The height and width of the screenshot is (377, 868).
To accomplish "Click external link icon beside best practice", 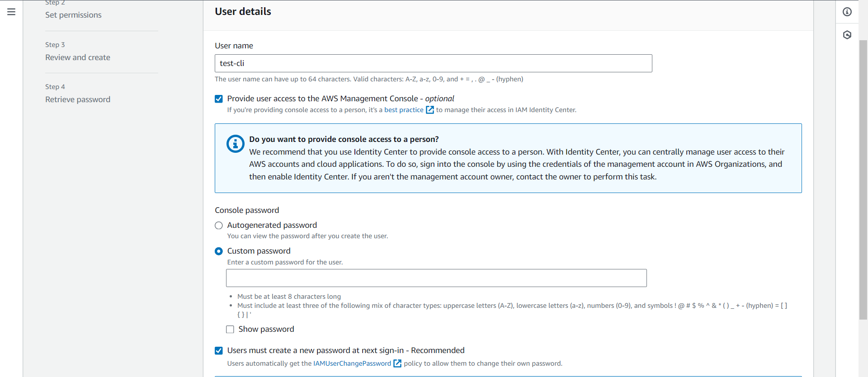I will click(430, 110).
